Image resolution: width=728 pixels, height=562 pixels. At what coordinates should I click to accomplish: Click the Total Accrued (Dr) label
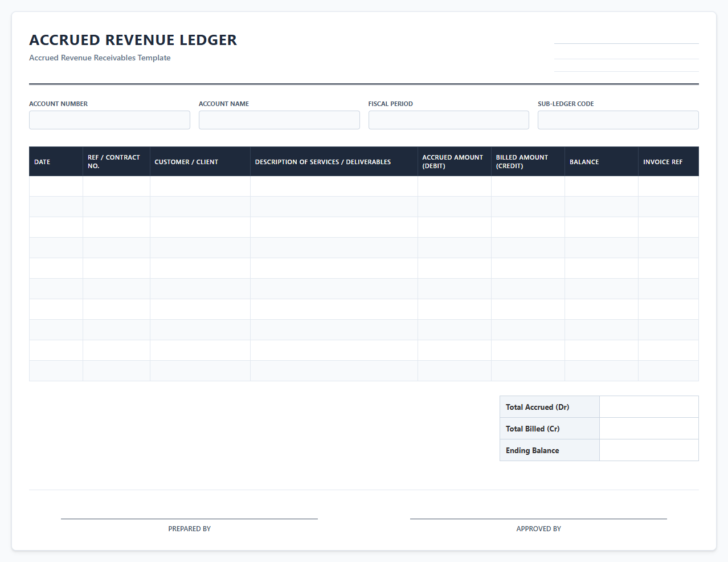(537, 407)
